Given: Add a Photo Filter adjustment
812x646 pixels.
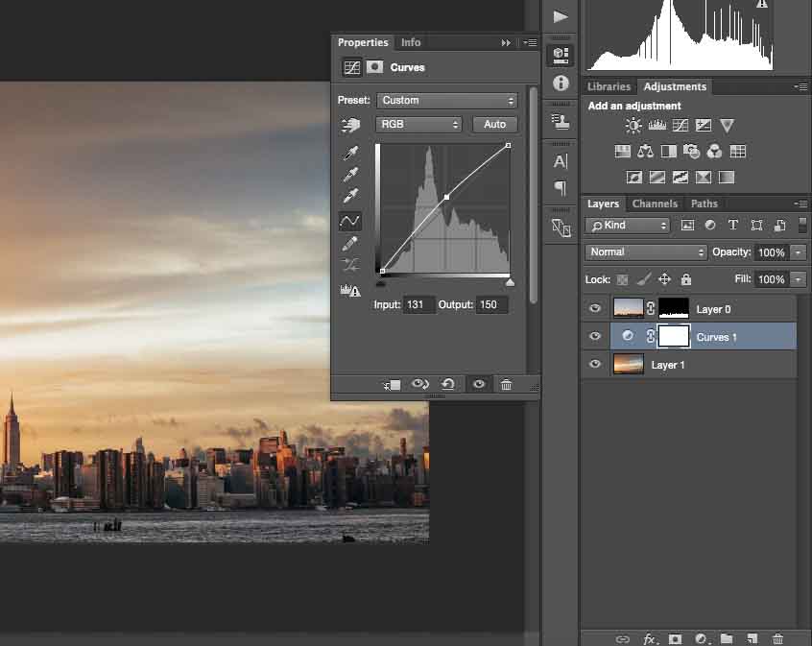Looking at the screenshot, I should (691, 152).
